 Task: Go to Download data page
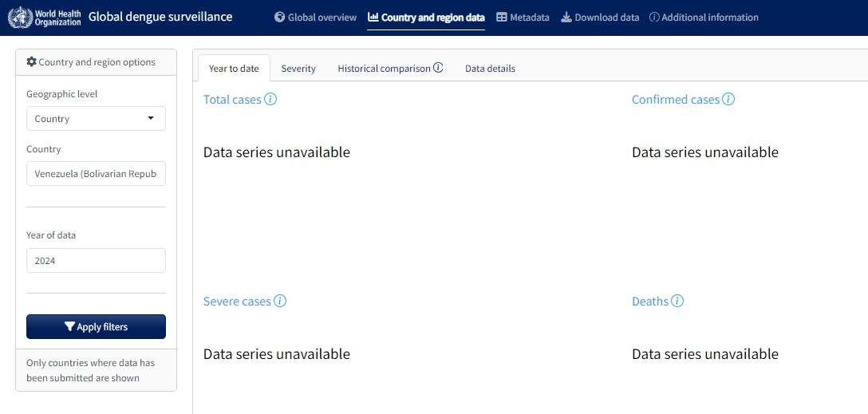click(600, 18)
